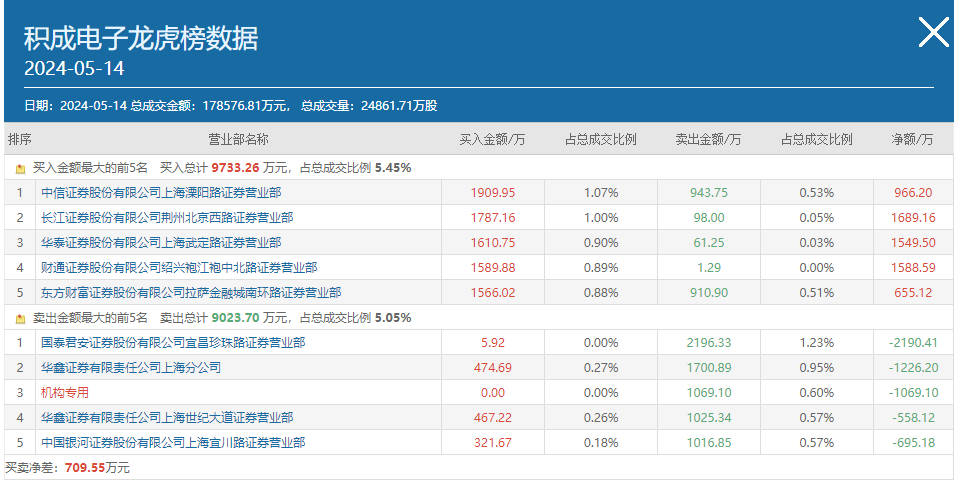This screenshot has height=484, width=958.
Task: Click sell amount 1.29
Action: (x=709, y=268)
